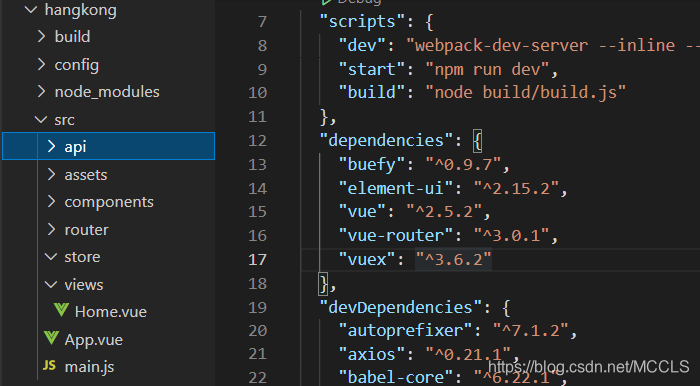Click the "npm run dev" string value
This screenshot has width=700, height=386.
487,69
